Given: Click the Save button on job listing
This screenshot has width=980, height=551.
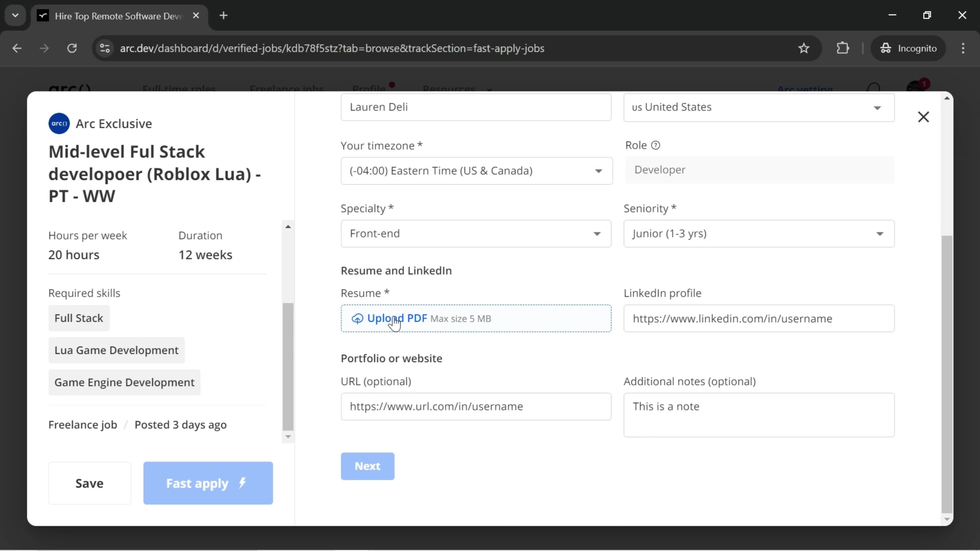Looking at the screenshot, I should 90,483.
